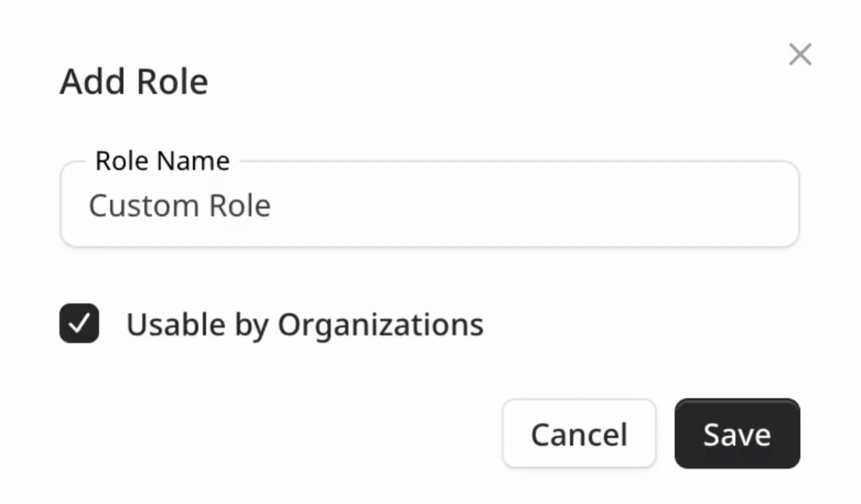Select the dark Save button
The image size is (861, 504).
pyautogui.click(x=736, y=434)
